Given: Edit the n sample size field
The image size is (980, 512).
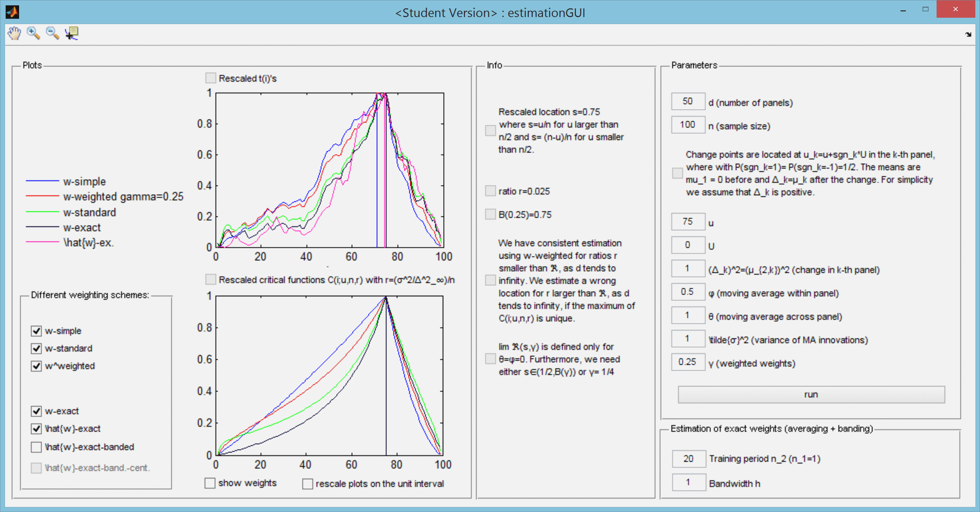Looking at the screenshot, I should tap(688, 125).
